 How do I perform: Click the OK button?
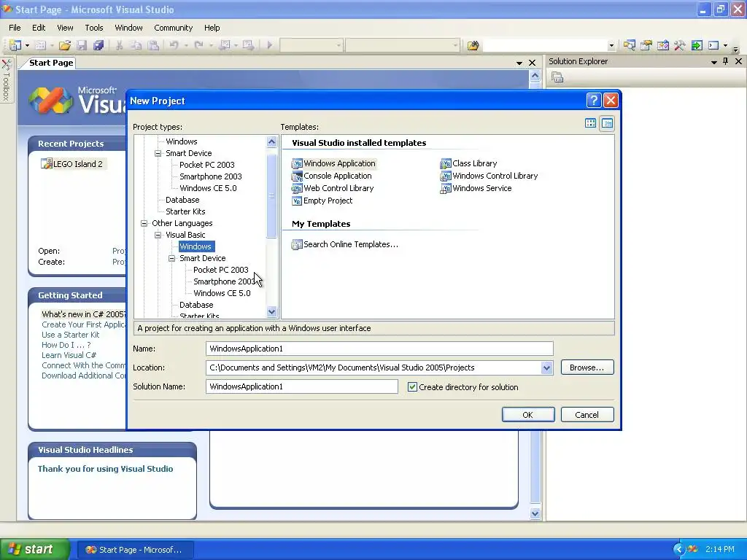coord(528,415)
